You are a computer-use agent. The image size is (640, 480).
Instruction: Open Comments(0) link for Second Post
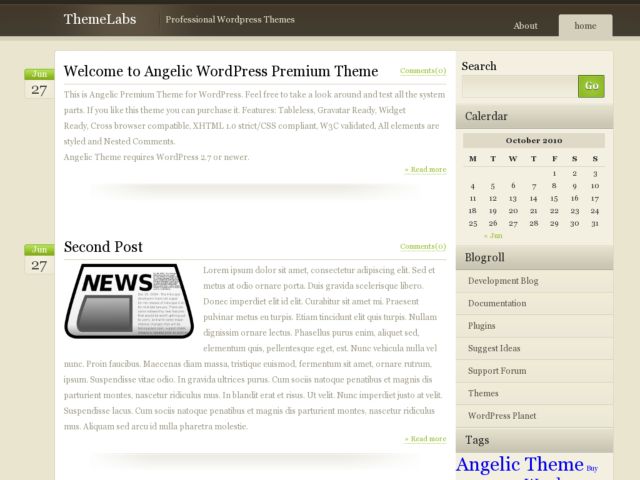[423, 246]
